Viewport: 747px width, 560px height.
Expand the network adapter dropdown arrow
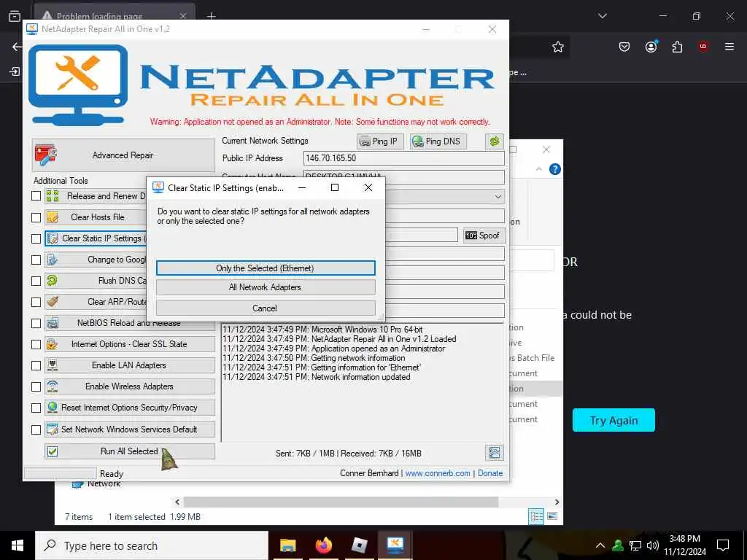pyautogui.click(x=498, y=197)
